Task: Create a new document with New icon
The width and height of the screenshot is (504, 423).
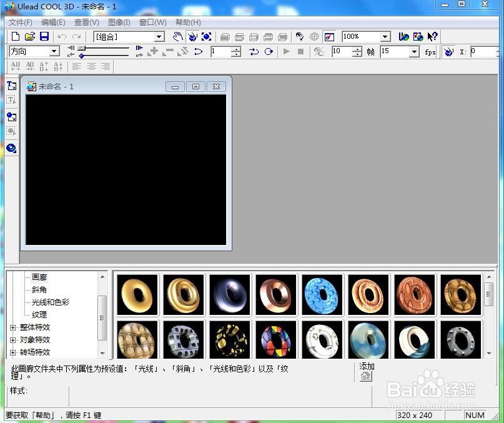Action: [15, 36]
